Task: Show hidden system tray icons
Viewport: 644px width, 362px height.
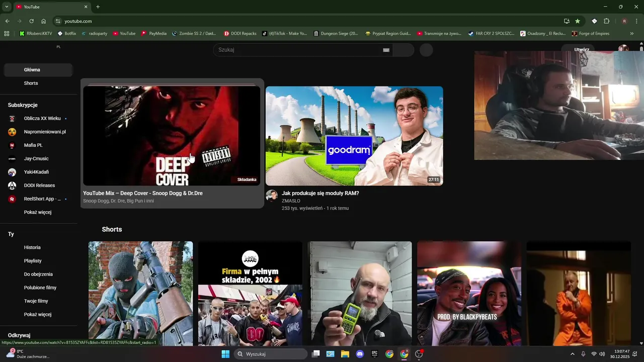Action: click(572, 354)
